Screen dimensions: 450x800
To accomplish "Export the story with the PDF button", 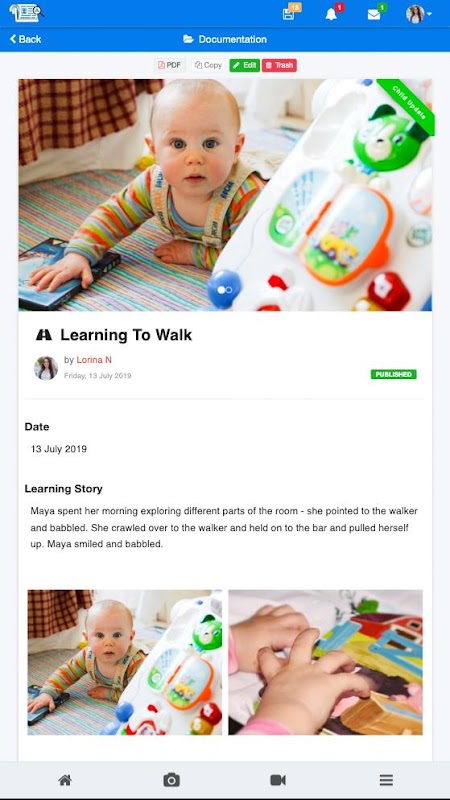I will coord(169,65).
